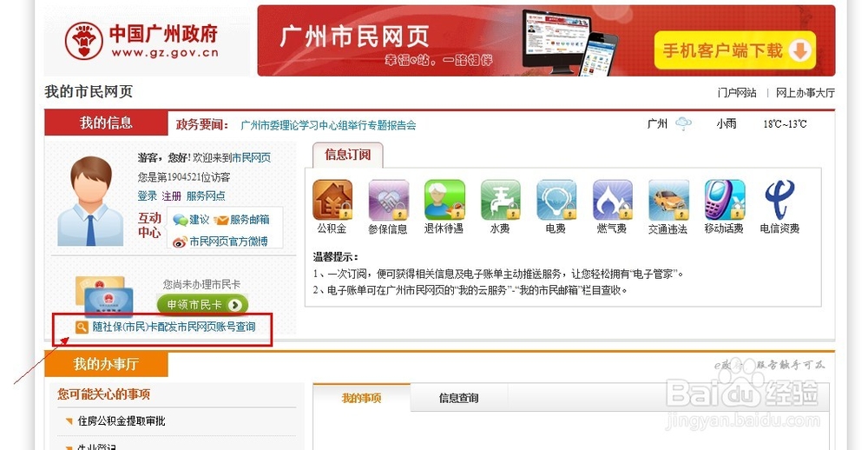Go to 门户网站 link
This screenshot has height=450, width=868.
tap(737, 93)
